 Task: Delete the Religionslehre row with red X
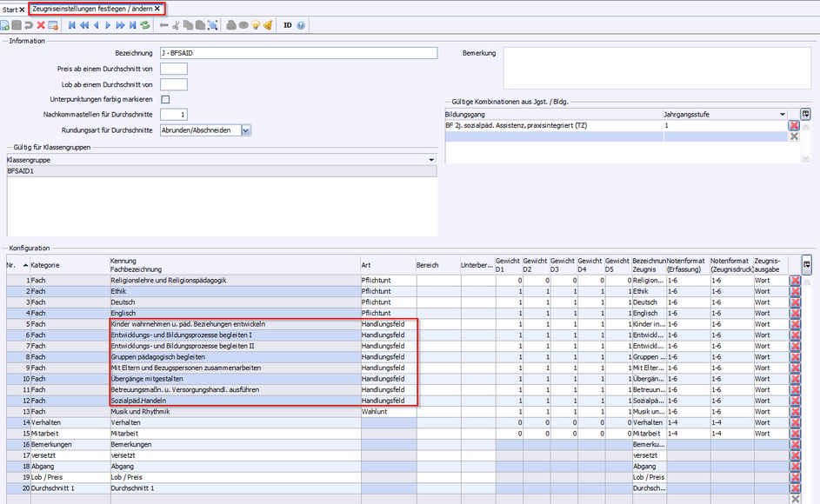[x=794, y=281]
